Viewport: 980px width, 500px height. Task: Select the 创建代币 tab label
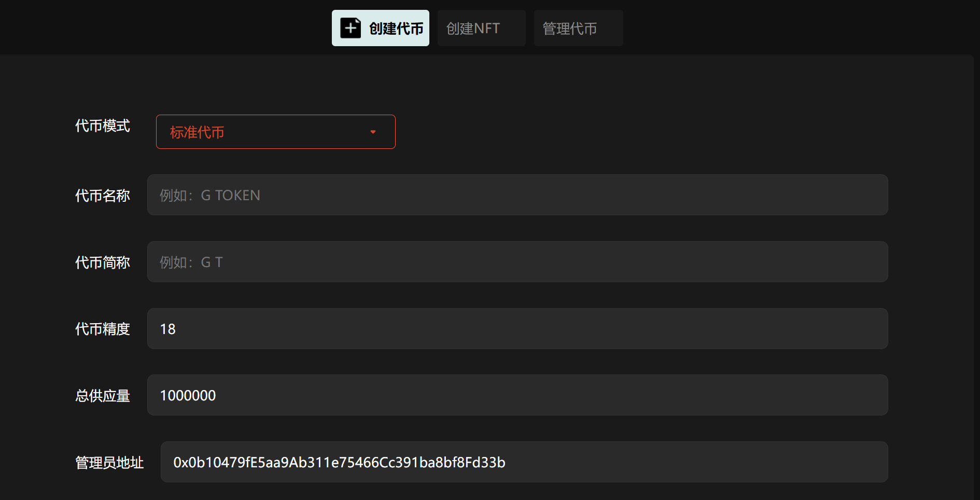pos(396,29)
